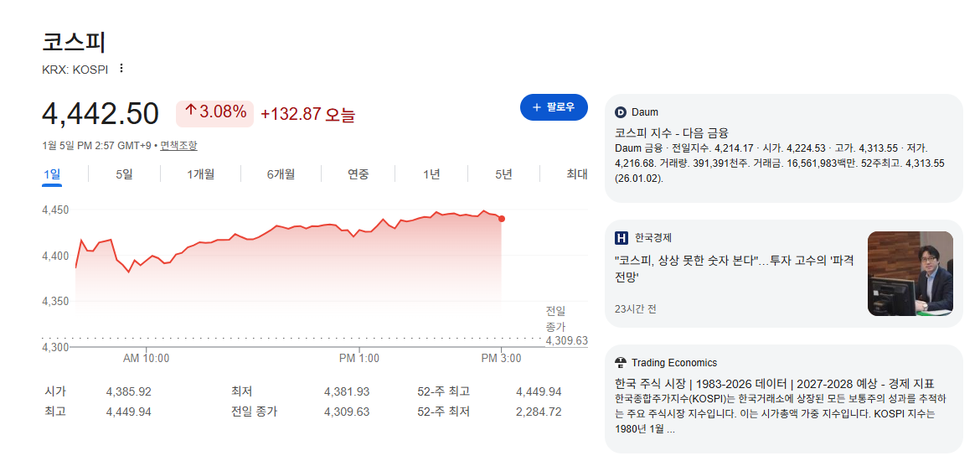Click the 한국경제 article thumbnail photo
The height and width of the screenshot is (461, 980).
click(x=910, y=274)
